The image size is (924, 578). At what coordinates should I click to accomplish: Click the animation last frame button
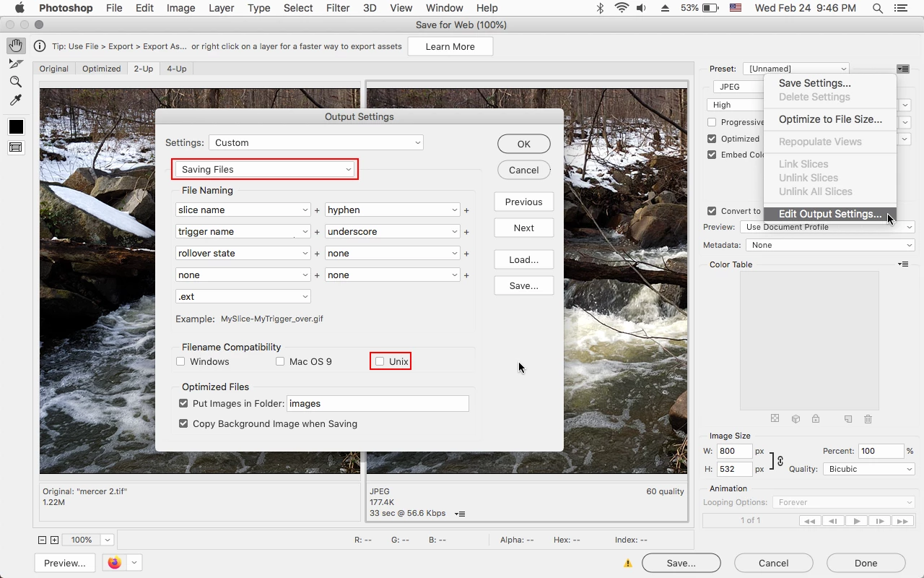[902, 521]
